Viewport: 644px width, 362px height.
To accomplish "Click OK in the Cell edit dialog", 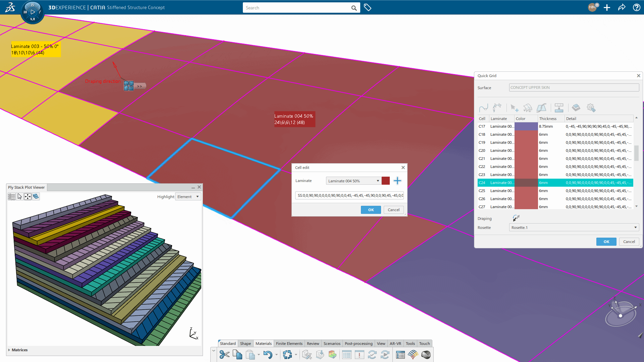I will [371, 209].
